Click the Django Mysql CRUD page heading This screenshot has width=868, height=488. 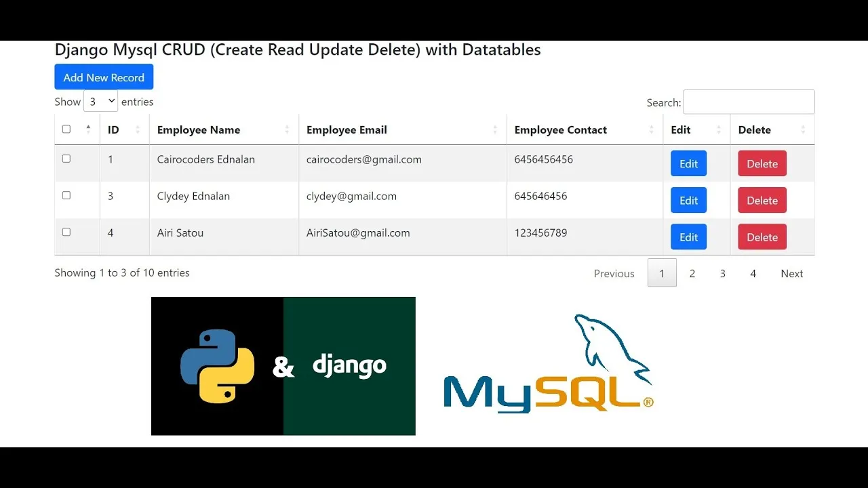[x=298, y=49]
